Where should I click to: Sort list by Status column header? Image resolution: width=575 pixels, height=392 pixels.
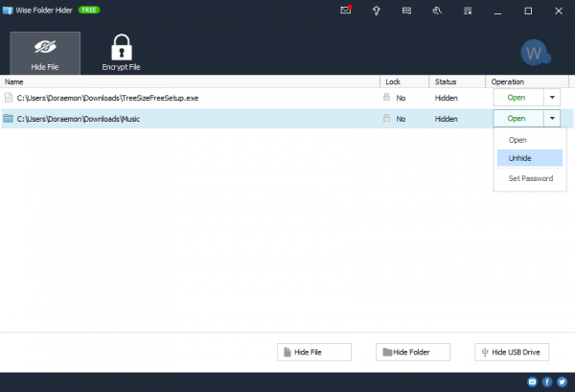(457, 81)
